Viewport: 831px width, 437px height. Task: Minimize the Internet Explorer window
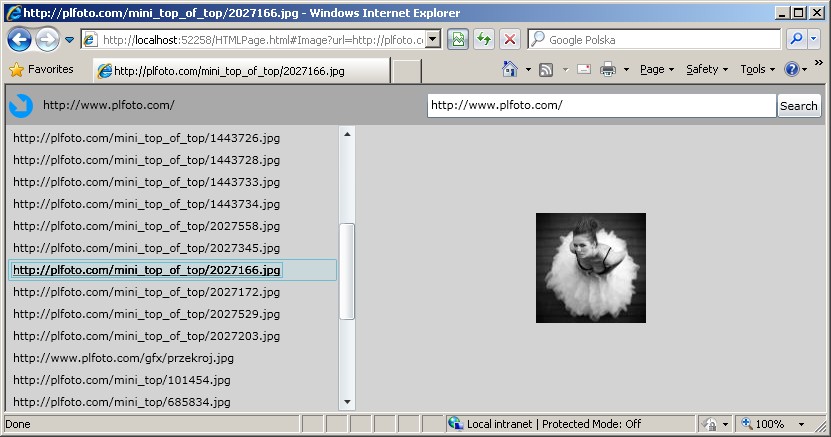coord(782,13)
